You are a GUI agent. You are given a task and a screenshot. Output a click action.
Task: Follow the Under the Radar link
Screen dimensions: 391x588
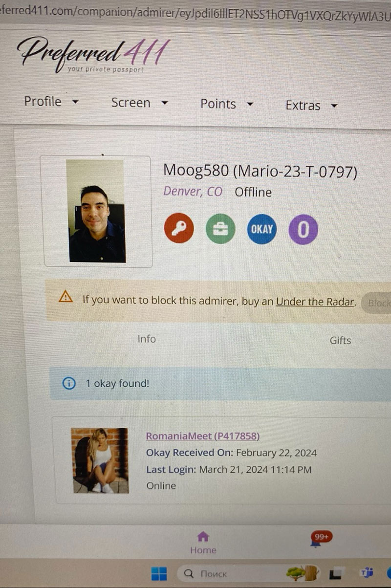pos(315,302)
